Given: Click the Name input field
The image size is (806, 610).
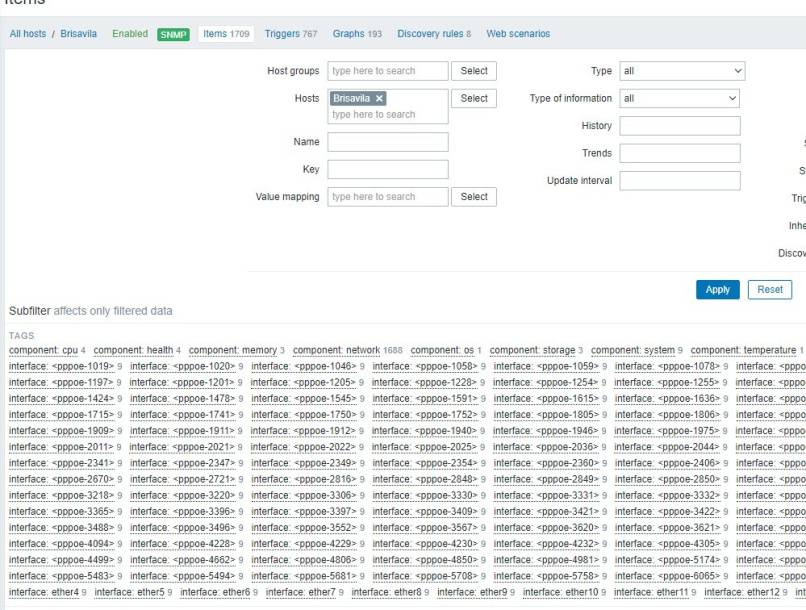Looking at the screenshot, I should coord(385,141).
